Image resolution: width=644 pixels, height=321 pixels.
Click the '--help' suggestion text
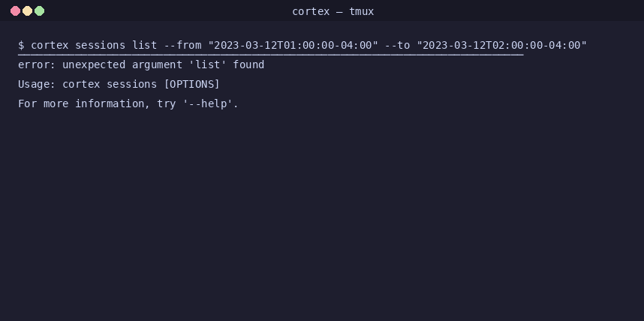coord(208,103)
